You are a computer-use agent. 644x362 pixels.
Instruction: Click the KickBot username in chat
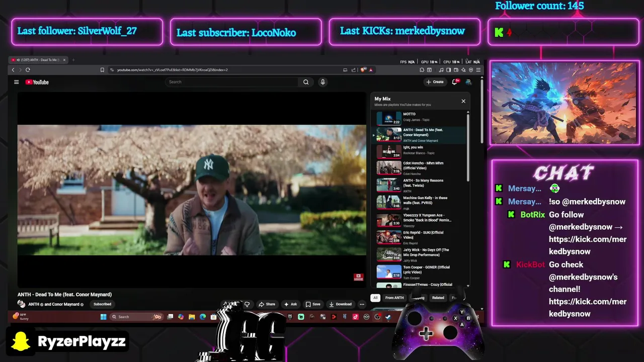coord(530,264)
